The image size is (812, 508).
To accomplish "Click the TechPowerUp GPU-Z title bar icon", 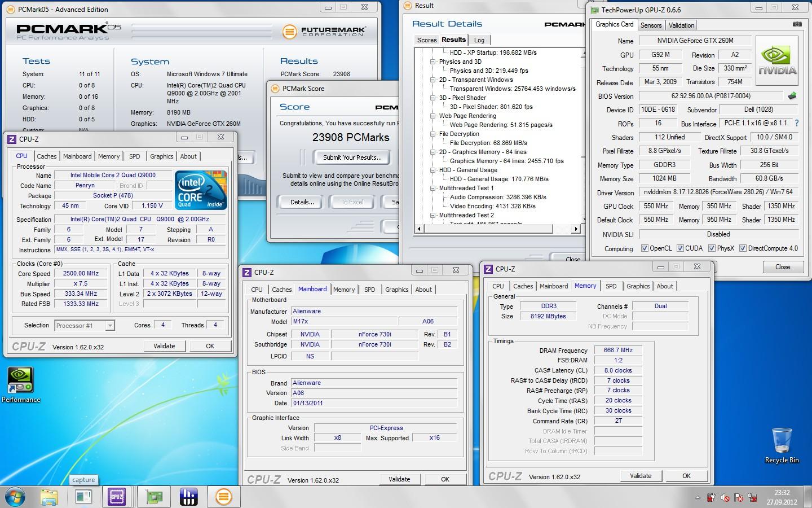I will click(594, 10).
